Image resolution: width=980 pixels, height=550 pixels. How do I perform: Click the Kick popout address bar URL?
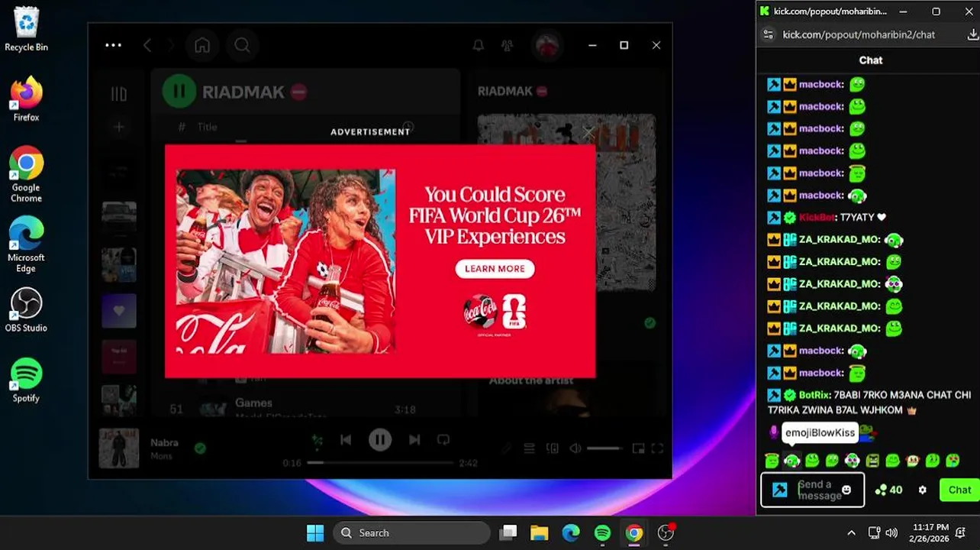(859, 34)
